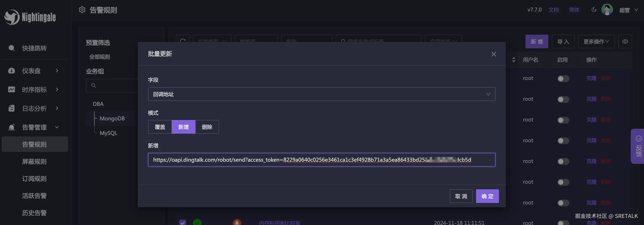644x225 pixels.
Task: Go to 屏蔽规则 menu item
Action: (34, 161)
